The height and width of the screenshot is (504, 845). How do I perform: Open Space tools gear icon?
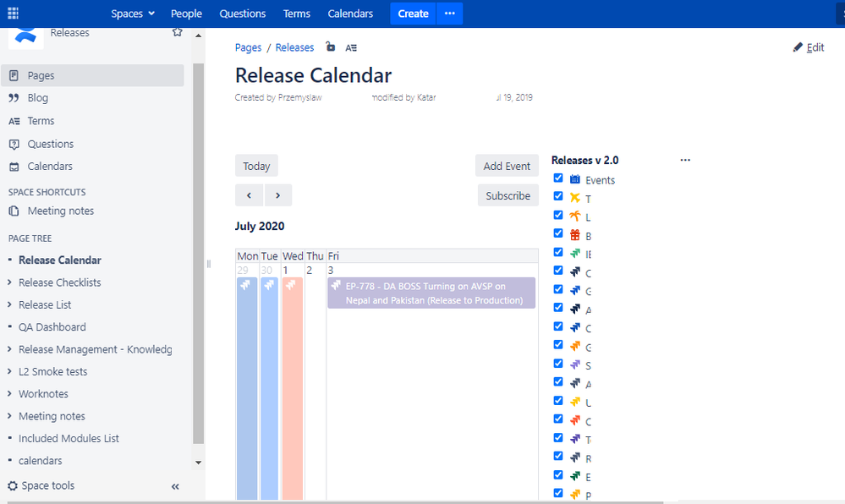pos(13,485)
